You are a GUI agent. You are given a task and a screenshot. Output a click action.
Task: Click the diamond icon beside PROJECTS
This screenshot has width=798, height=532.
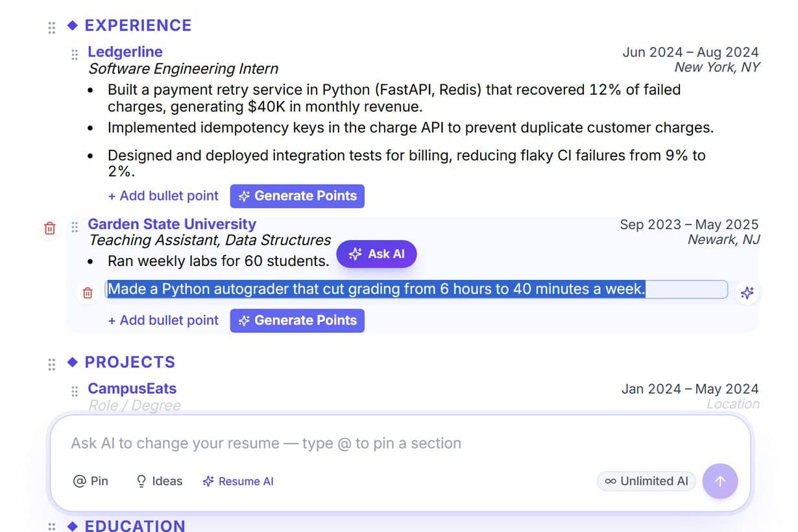(x=73, y=361)
